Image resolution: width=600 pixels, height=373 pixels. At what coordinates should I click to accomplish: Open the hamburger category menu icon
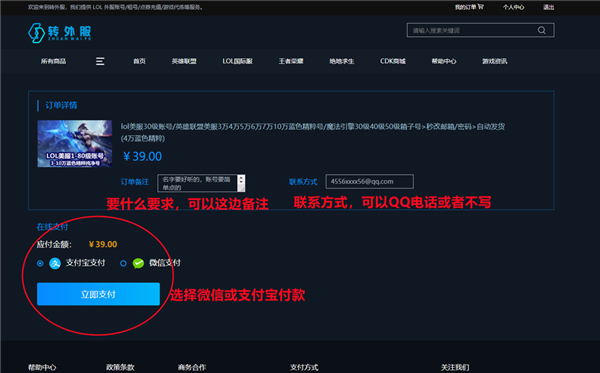[x=100, y=61]
